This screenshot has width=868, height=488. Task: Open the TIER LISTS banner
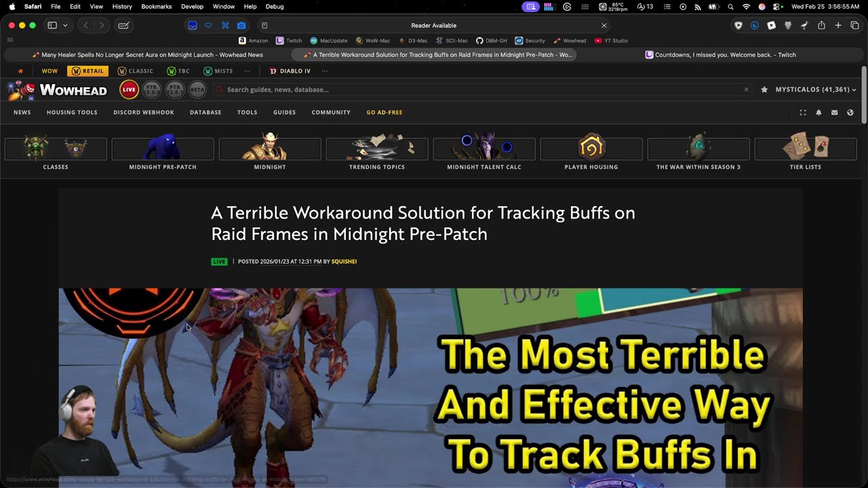pyautogui.click(x=806, y=151)
